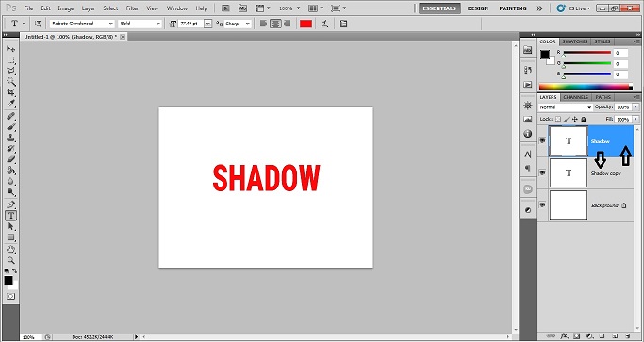Select the Hand tool
This screenshot has width=644, height=342.
pyautogui.click(x=10, y=250)
